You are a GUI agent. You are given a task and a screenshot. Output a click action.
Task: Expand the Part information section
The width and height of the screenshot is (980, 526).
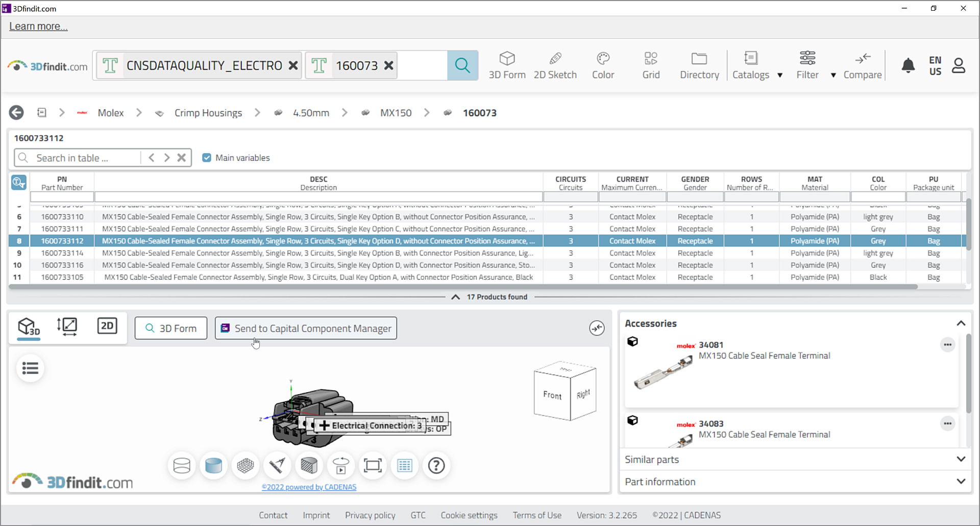tap(961, 481)
